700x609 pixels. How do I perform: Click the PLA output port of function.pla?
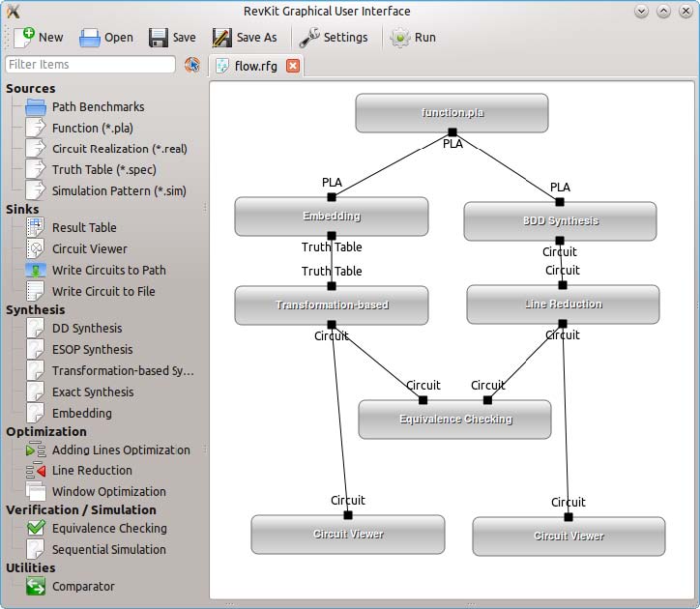452,132
